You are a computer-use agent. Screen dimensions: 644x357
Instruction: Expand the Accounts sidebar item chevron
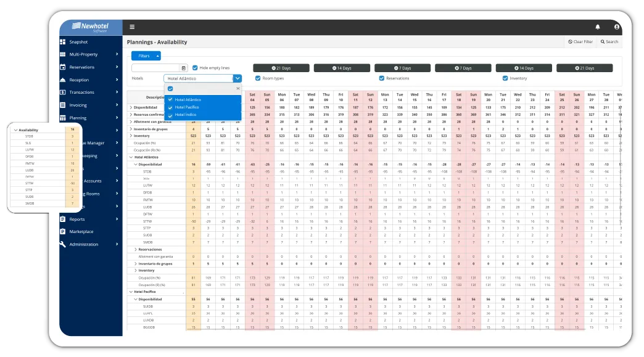tap(117, 181)
